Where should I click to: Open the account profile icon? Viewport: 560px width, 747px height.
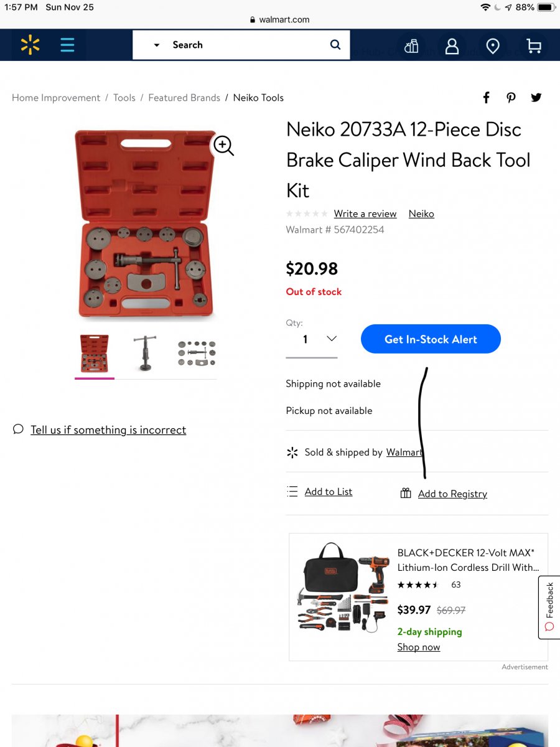(x=452, y=45)
